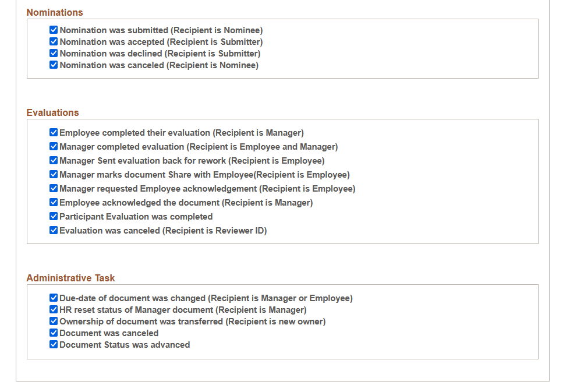570x392 pixels.
Task: Toggle 'Nomination was accepted' checkbox
Action: [x=54, y=41]
